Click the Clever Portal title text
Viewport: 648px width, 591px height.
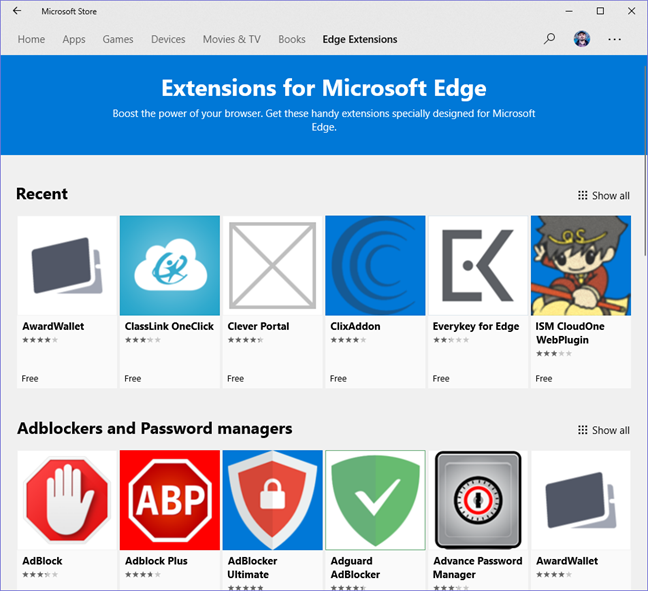coord(258,326)
